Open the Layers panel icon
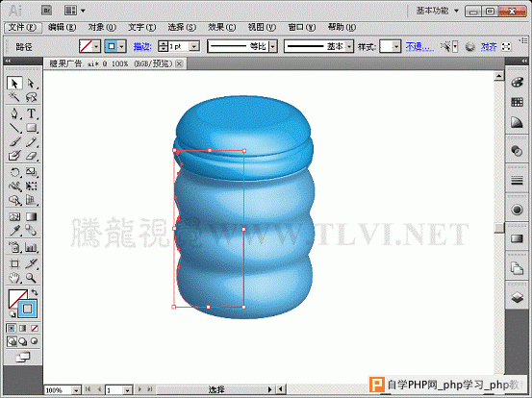The image size is (532, 398). pos(517,298)
